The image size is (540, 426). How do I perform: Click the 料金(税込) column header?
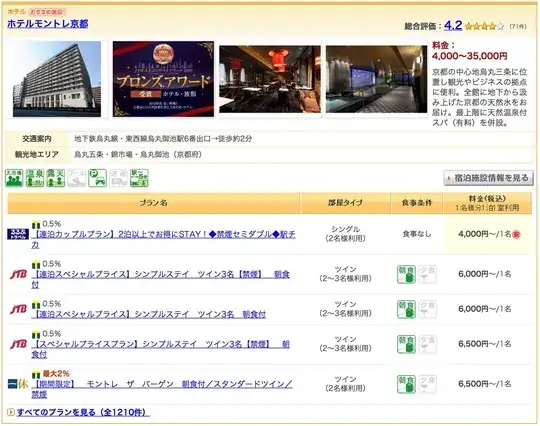487,203
